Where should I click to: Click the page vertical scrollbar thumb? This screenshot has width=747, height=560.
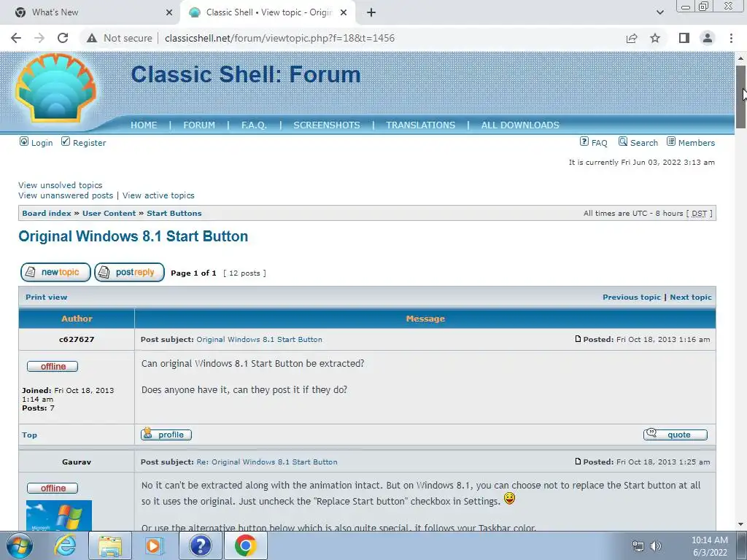[x=740, y=96]
